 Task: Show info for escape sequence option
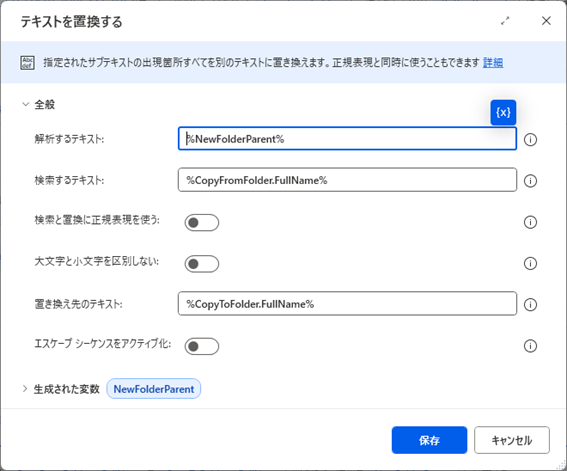click(530, 346)
